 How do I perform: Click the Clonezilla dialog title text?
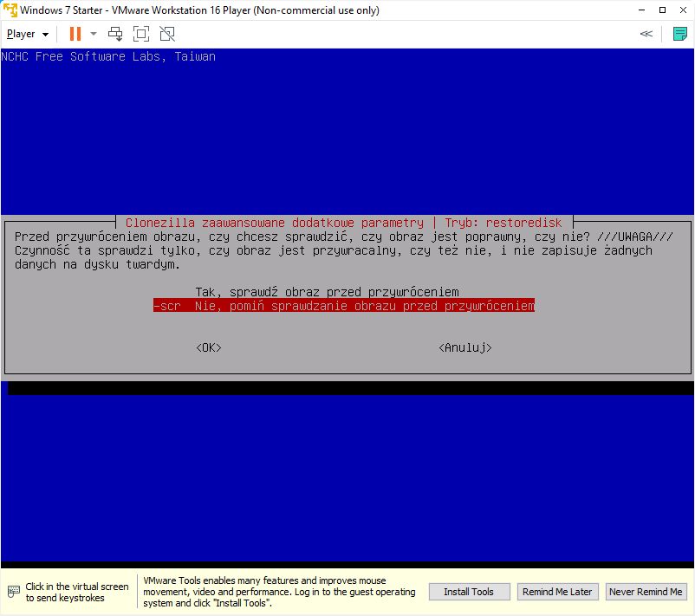[344, 223]
